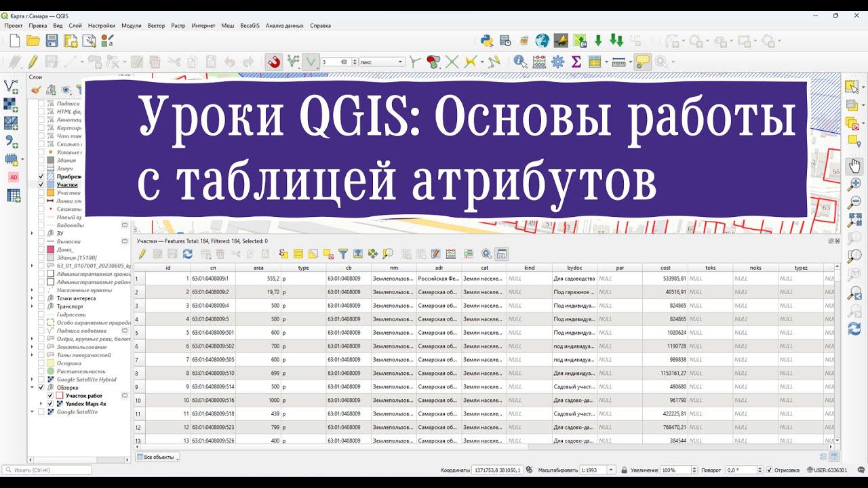Open the Масштабировать scale combo box
The width and height of the screenshot is (868, 488).
pyautogui.click(x=598, y=470)
